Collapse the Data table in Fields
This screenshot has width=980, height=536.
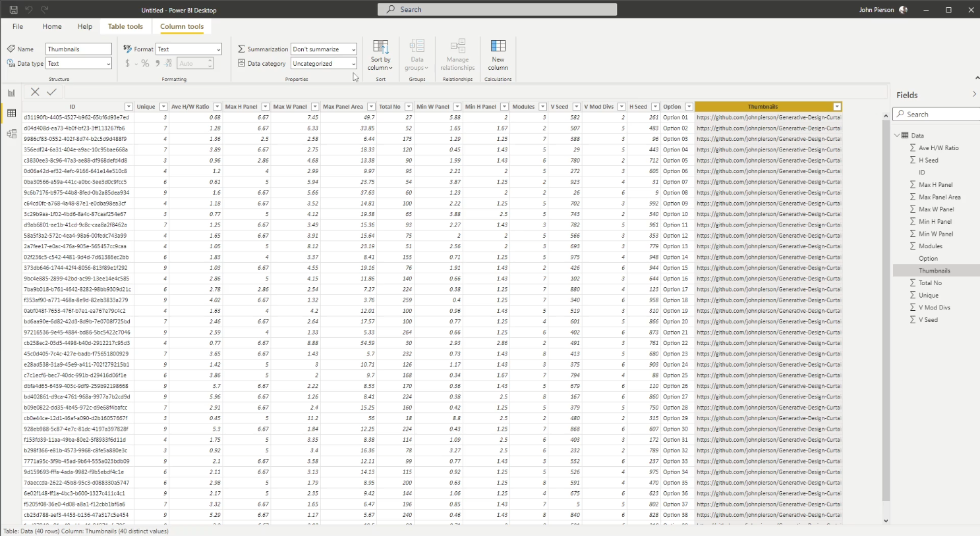click(897, 136)
